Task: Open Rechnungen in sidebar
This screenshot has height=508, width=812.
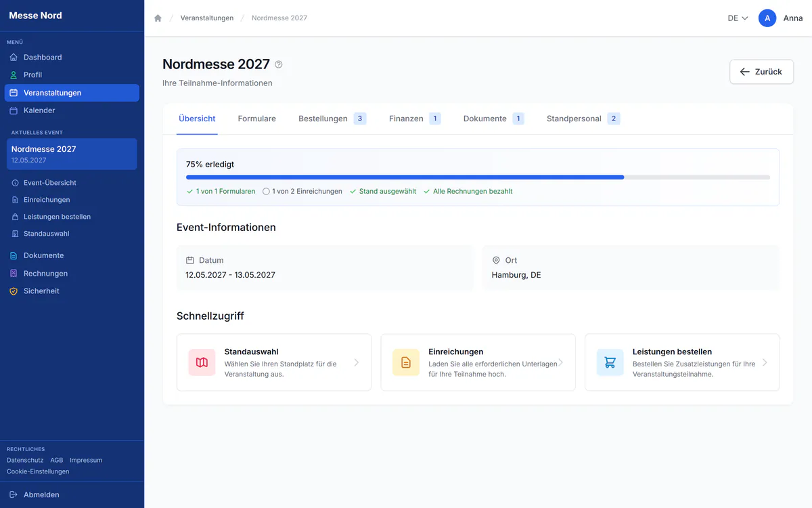Action: 72,274
